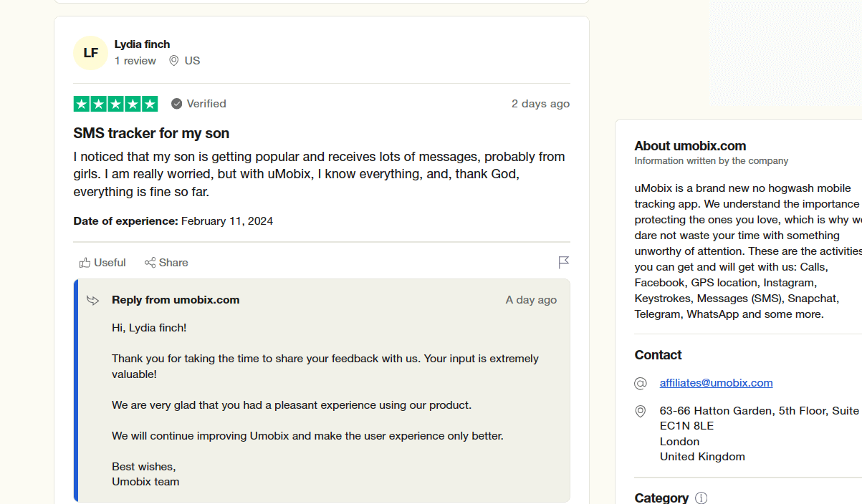This screenshot has height=504, width=862.
Task: Flag the review with flag icon
Action: click(564, 263)
